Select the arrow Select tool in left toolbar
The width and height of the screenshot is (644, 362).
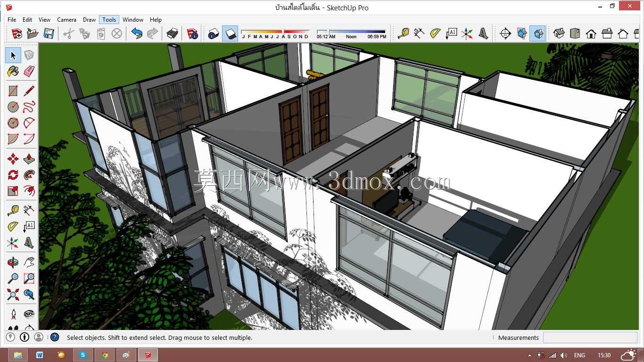coord(13,55)
